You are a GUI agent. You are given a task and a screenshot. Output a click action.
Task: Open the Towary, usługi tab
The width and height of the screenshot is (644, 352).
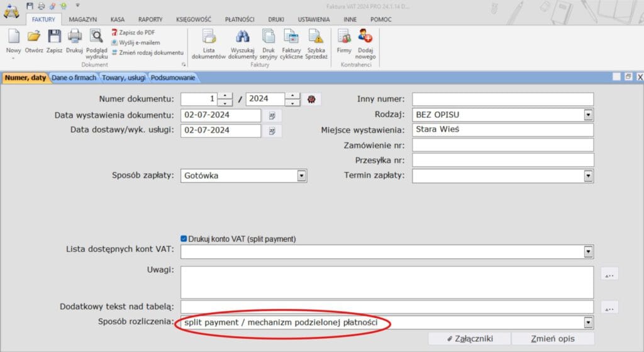tap(124, 78)
